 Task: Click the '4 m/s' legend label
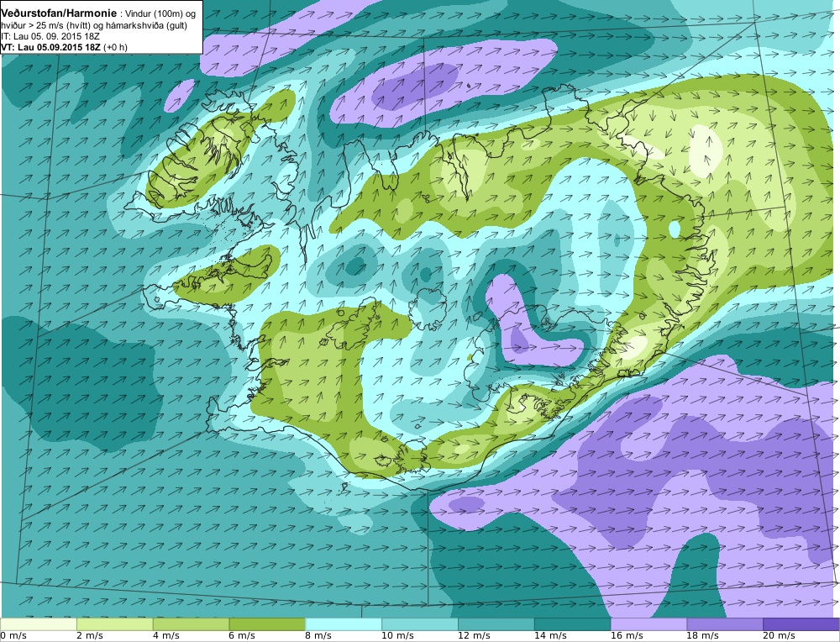(166, 636)
